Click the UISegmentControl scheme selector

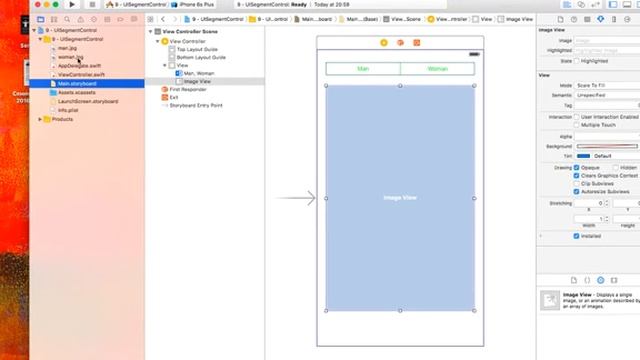coord(137,4)
